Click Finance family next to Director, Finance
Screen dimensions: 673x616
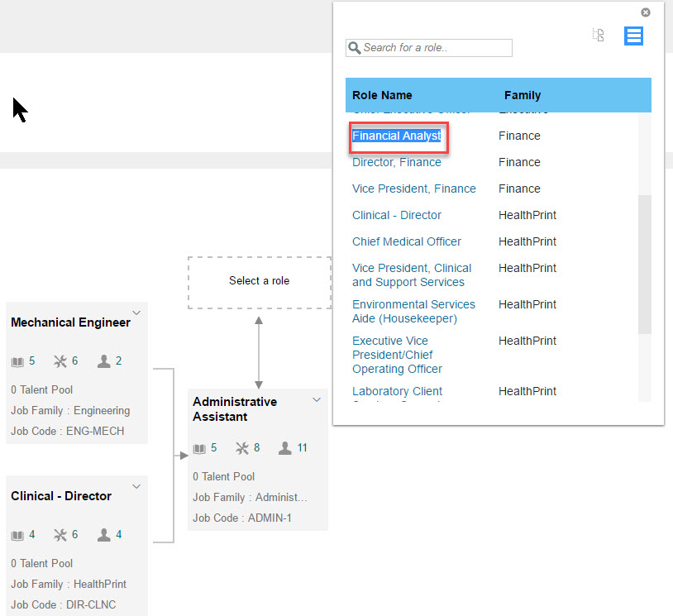coord(519,162)
